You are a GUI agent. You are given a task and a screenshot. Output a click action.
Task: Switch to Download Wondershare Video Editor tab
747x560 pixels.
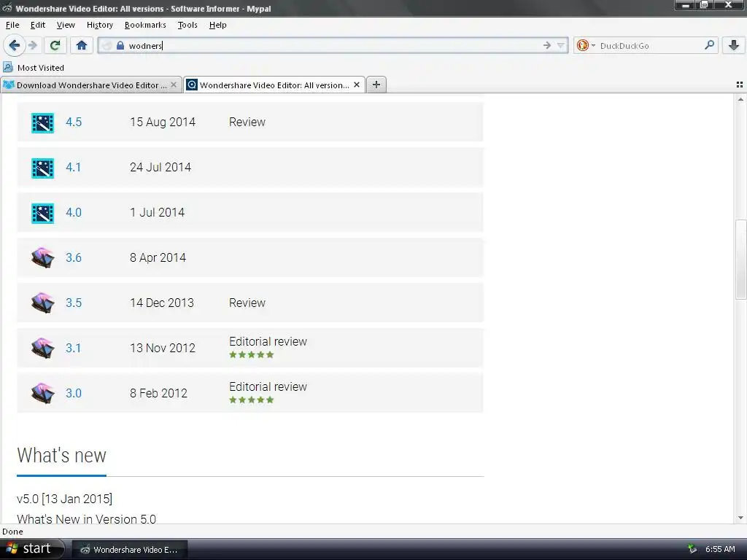click(91, 85)
